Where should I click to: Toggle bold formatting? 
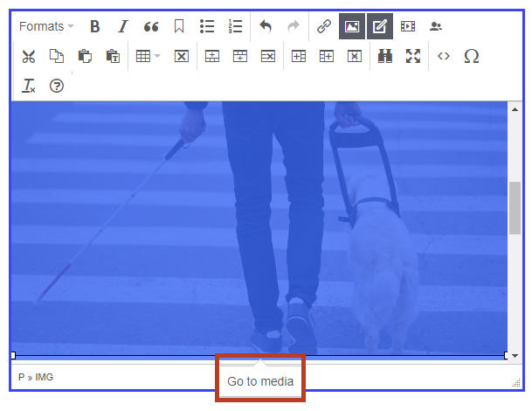click(95, 26)
